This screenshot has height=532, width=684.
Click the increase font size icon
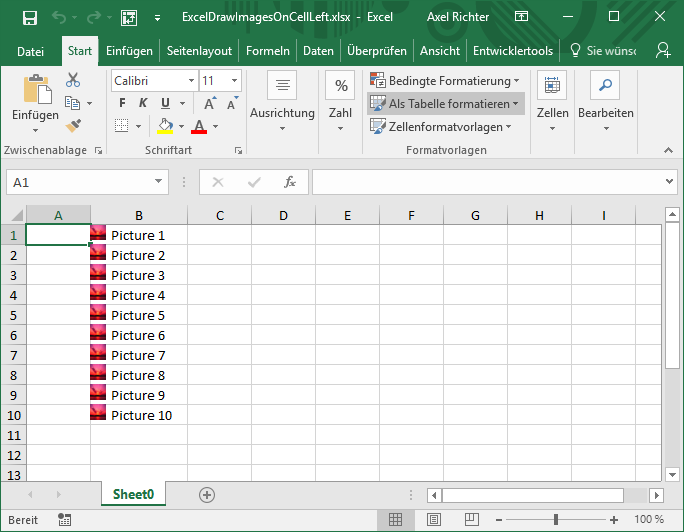210,103
